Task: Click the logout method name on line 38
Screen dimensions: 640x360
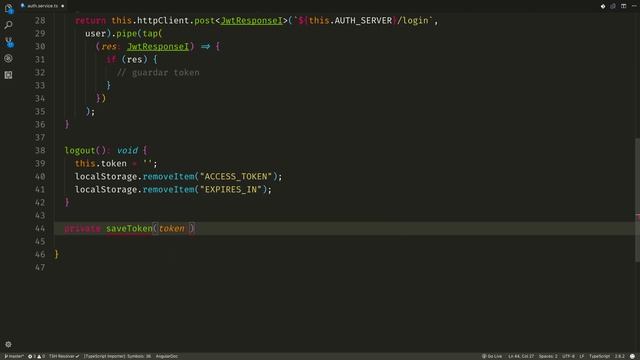Action: click(80, 151)
